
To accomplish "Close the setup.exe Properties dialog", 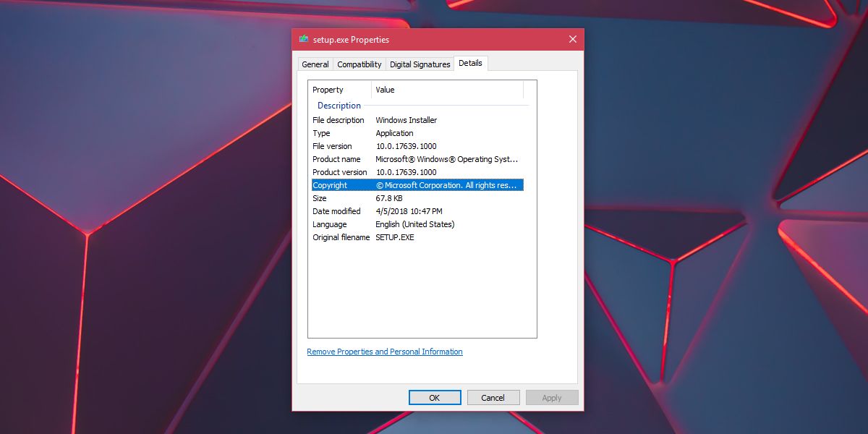I will [572, 40].
